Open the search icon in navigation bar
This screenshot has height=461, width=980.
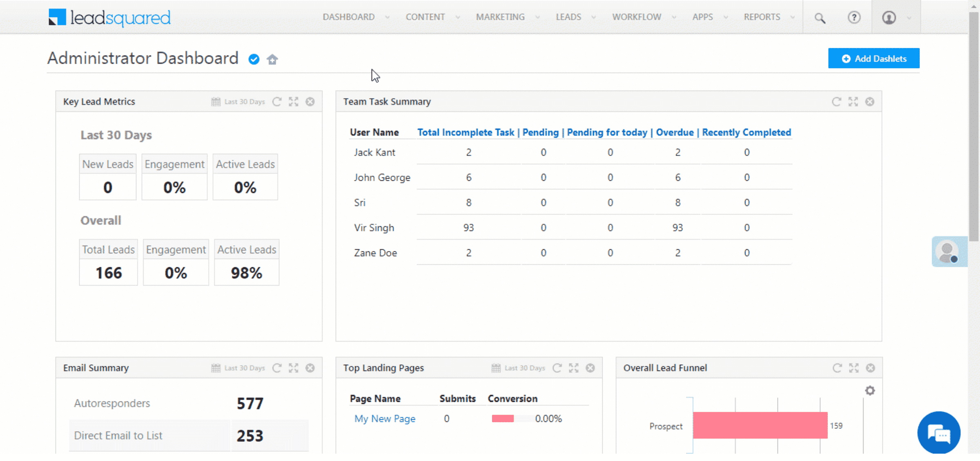(x=820, y=17)
